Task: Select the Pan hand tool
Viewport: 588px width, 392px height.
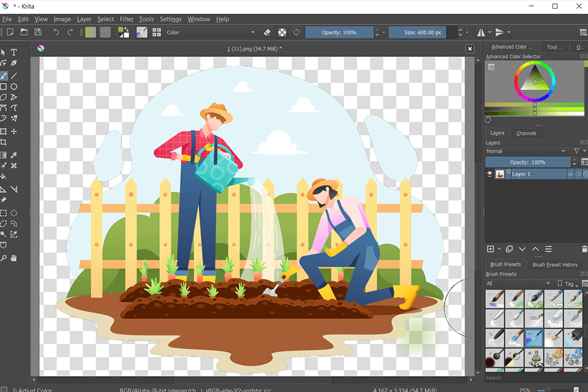Action: pos(14,258)
